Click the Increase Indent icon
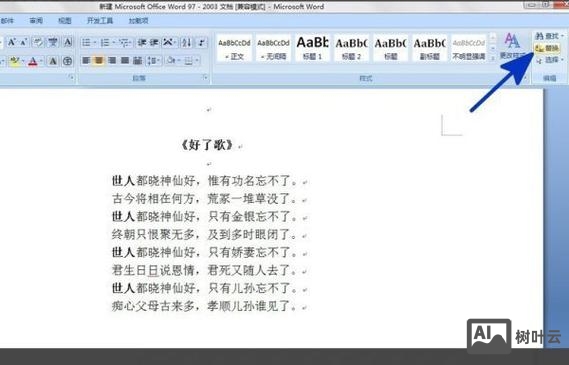569x365 pixels. pyautogui.click(x=154, y=43)
